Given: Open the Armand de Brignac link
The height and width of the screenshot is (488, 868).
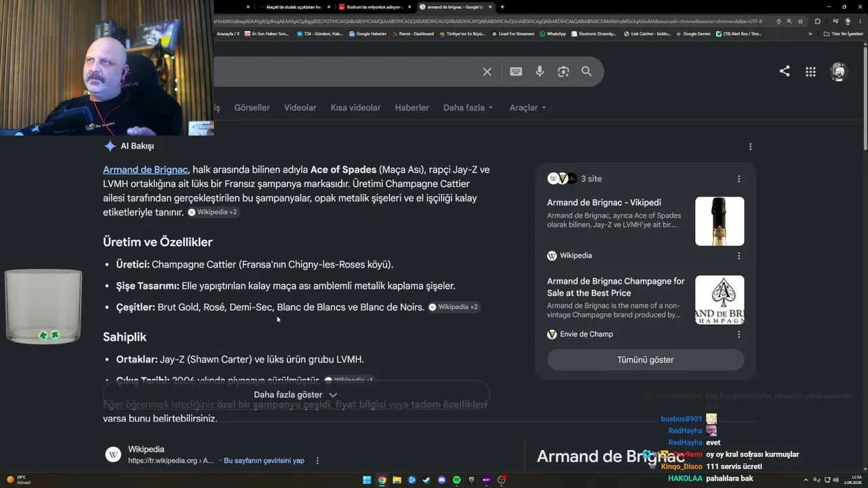Looking at the screenshot, I should point(145,169).
